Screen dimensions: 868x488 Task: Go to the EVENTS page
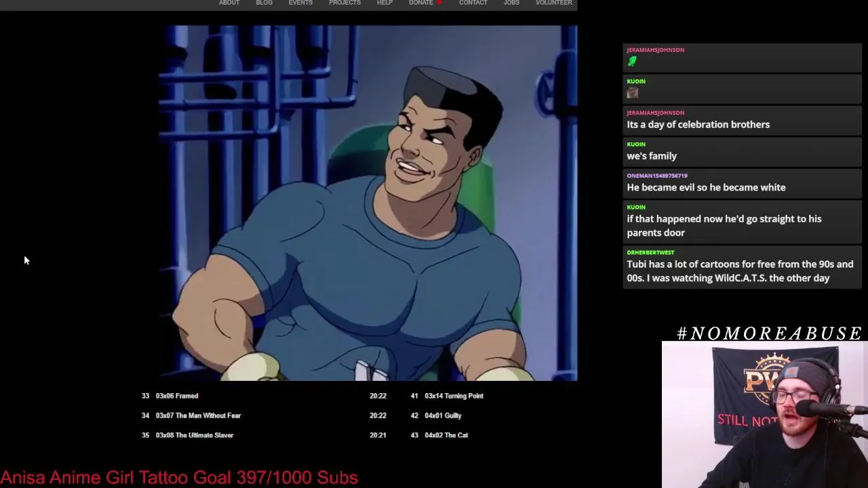(x=300, y=3)
